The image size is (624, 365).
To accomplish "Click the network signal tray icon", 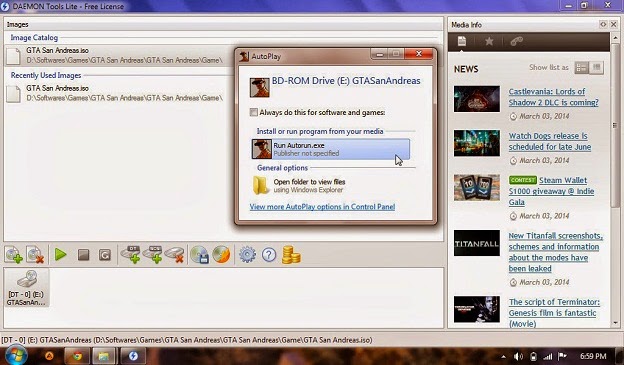I will (x=548, y=356).
